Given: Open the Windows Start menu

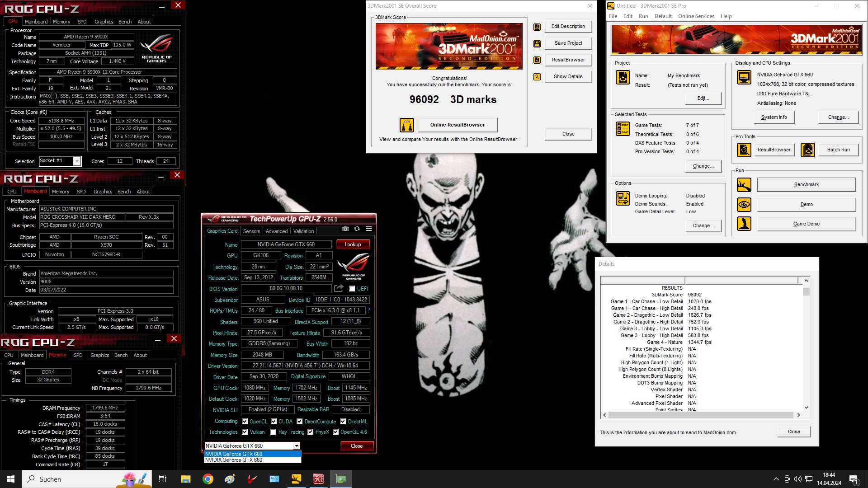Looking at the screenshot, I should [x=11, y=479].
